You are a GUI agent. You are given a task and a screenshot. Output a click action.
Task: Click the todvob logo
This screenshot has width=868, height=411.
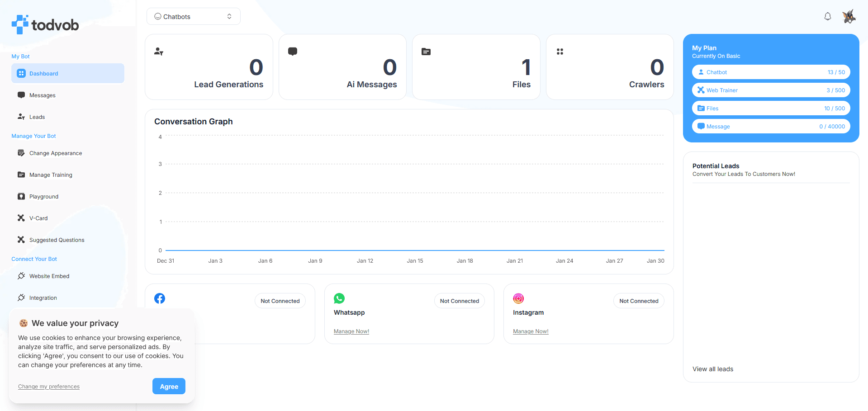click(45, 24)
